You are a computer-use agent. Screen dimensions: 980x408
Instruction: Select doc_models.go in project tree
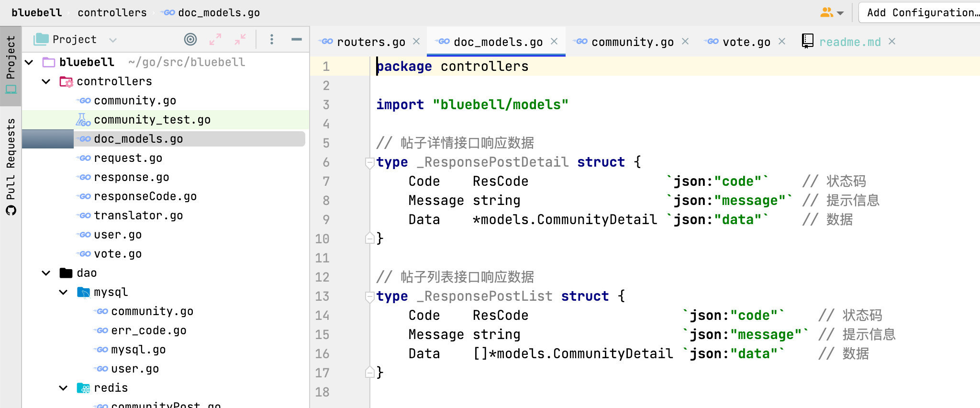pyautogui.click(x=138, y=139)
